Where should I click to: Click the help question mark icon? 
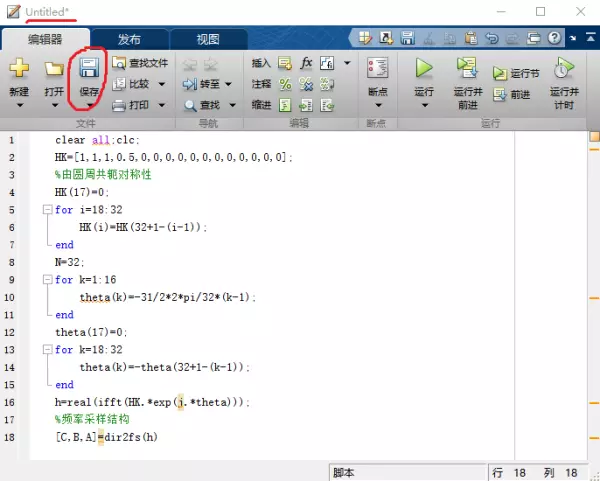[554, 38]
